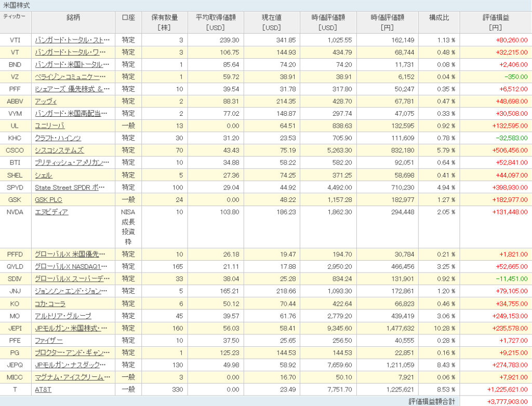
Task: Open the GSK PLC link
Action: [x=48, y=200]
